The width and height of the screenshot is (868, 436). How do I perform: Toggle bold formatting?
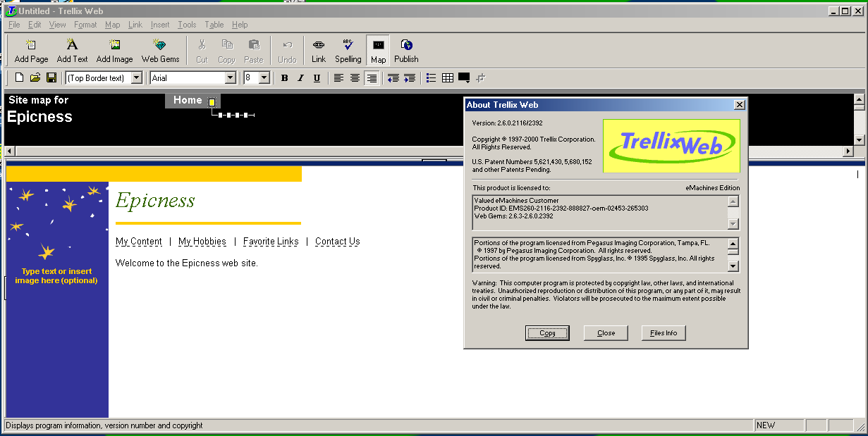284,78
